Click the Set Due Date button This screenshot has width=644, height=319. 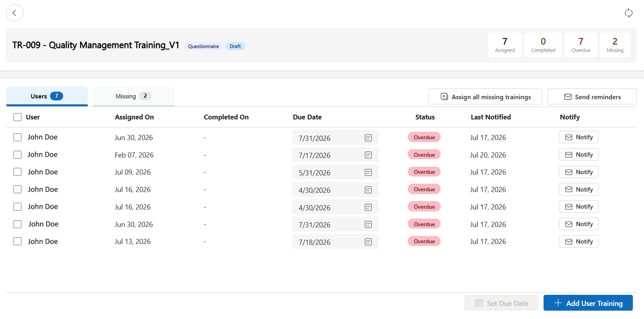coord(501,303)
